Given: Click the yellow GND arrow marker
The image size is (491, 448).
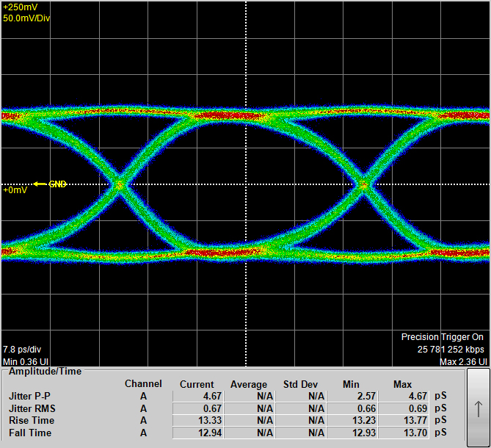Looking at the screenshot, I should (x=40, y=184).
